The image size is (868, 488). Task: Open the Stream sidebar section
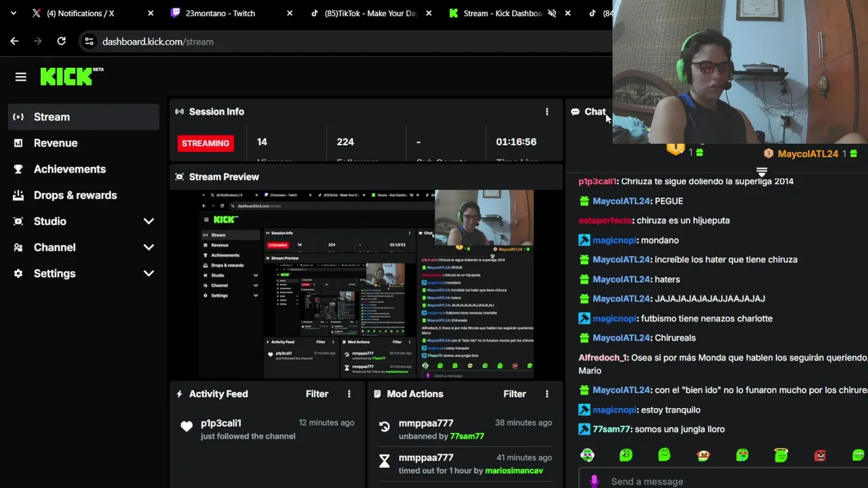click(84, 117)
